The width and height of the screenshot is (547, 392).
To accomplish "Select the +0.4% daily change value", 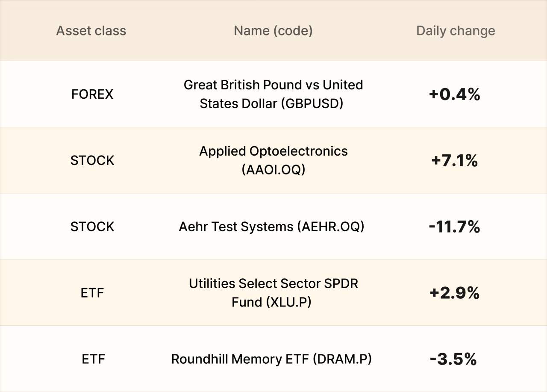I will (x=455, y=94).
